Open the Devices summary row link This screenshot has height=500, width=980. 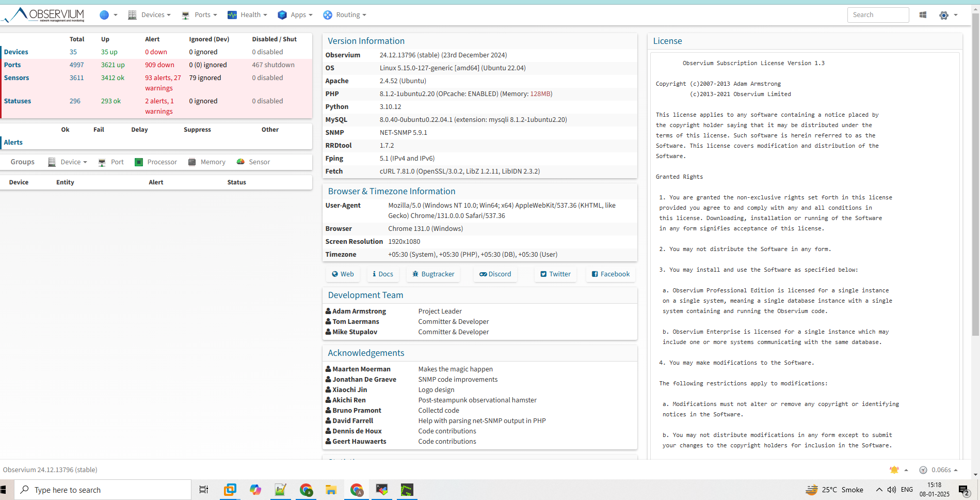coord(16,52)
